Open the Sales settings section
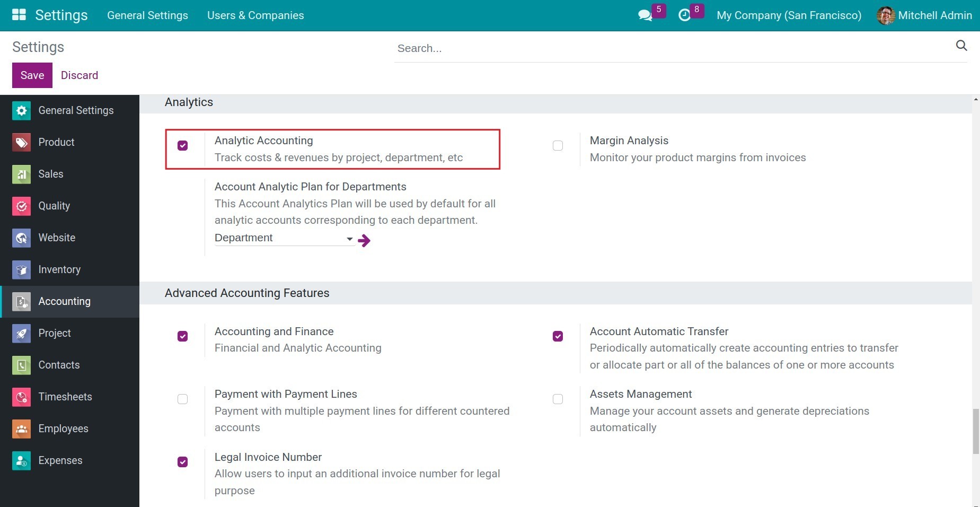This screenshot has height=507, width=980. (x=50, y=174)
